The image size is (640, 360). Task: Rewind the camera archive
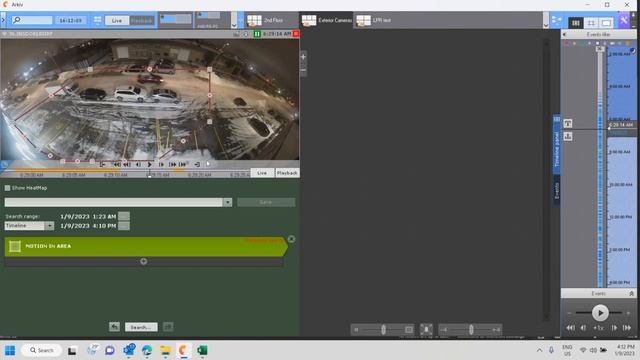127,164
